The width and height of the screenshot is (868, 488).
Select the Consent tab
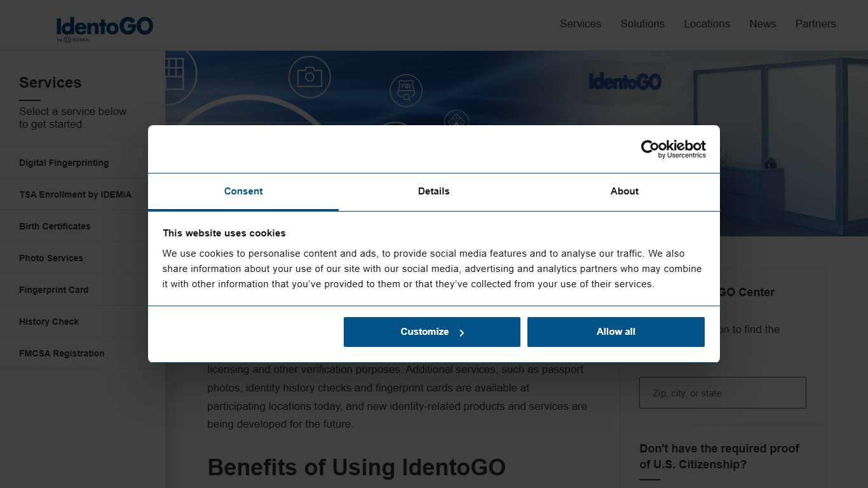243,191
